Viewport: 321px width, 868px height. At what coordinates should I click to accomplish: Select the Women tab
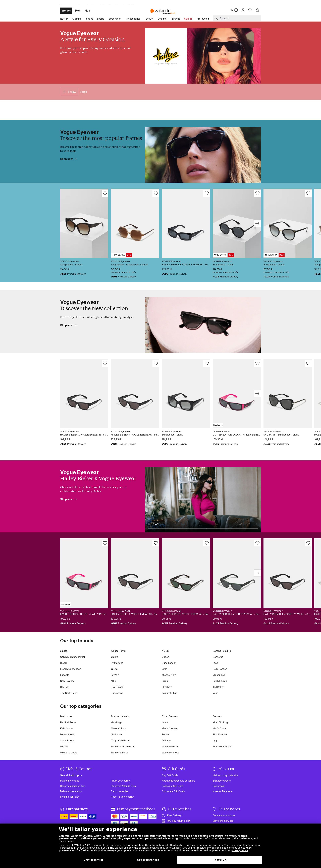tap(66, 10)
